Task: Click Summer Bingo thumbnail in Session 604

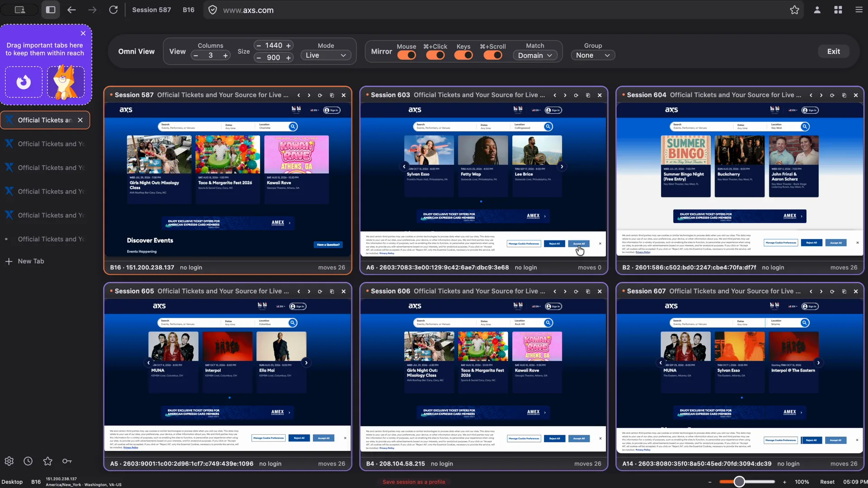Action: (x=685, y=150)
